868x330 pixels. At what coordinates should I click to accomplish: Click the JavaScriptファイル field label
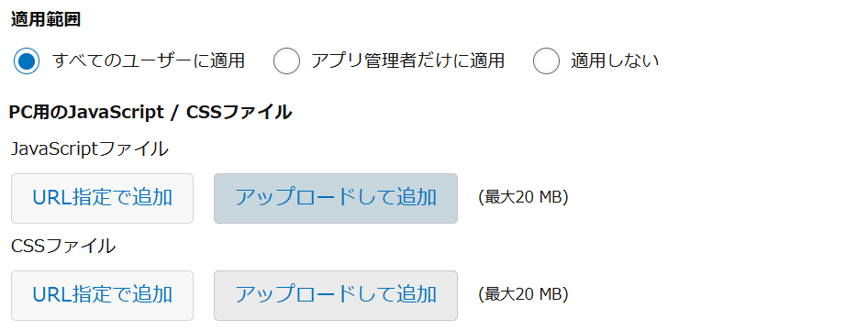coord(89,148)
